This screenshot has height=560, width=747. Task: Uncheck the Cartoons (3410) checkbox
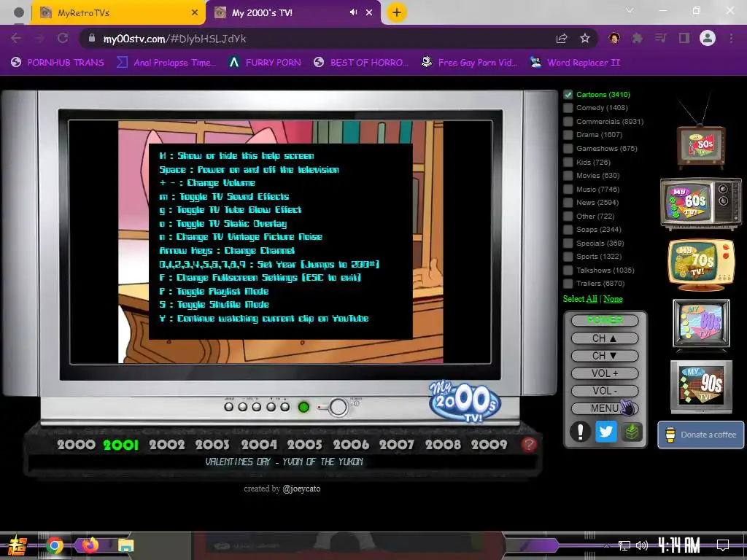pyautogui.click(x=568, y=94)
